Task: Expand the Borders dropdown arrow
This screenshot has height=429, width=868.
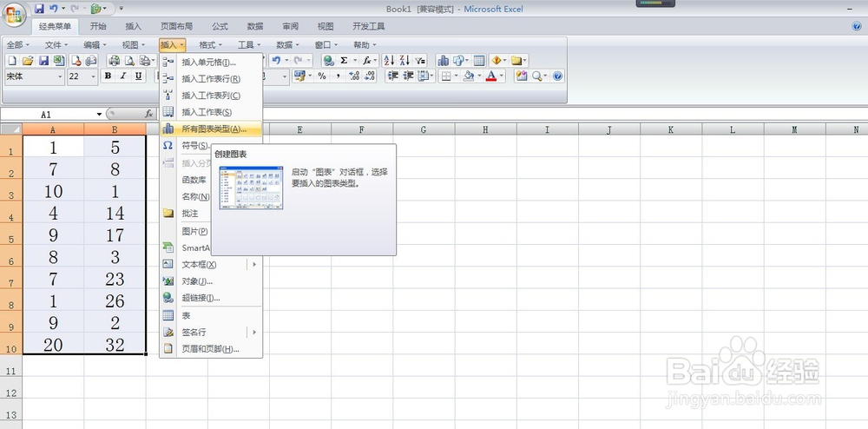Action: click(456, 76)
